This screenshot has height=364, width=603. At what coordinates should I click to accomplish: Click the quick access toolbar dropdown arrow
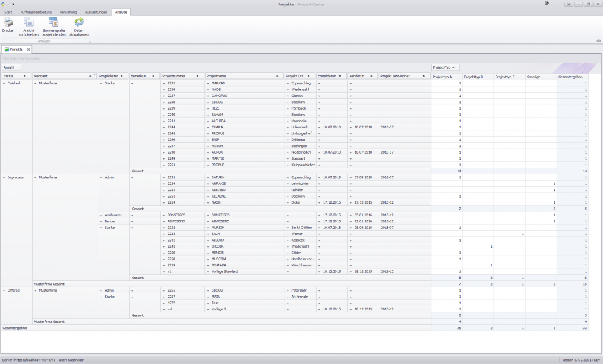point(13,4)
